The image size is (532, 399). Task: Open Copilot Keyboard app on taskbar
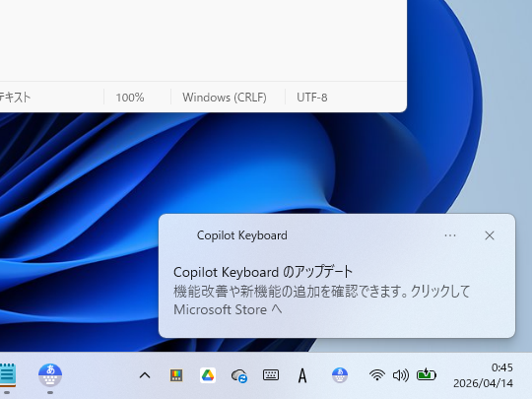[50, 375]
